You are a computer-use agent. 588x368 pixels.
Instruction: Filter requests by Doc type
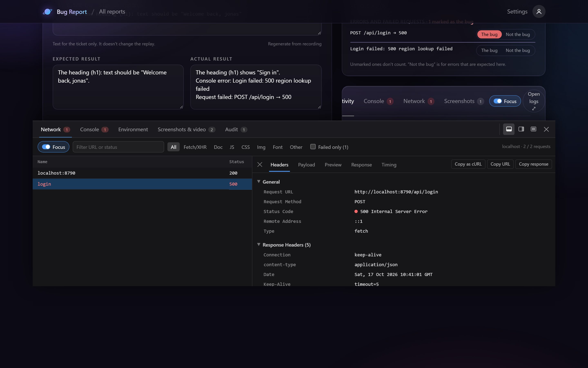point(218,147)
